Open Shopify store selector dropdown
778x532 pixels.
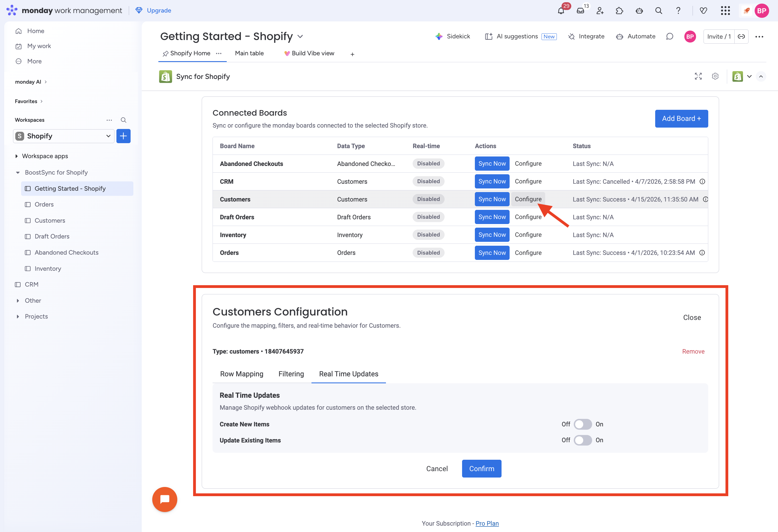(742, 76)
